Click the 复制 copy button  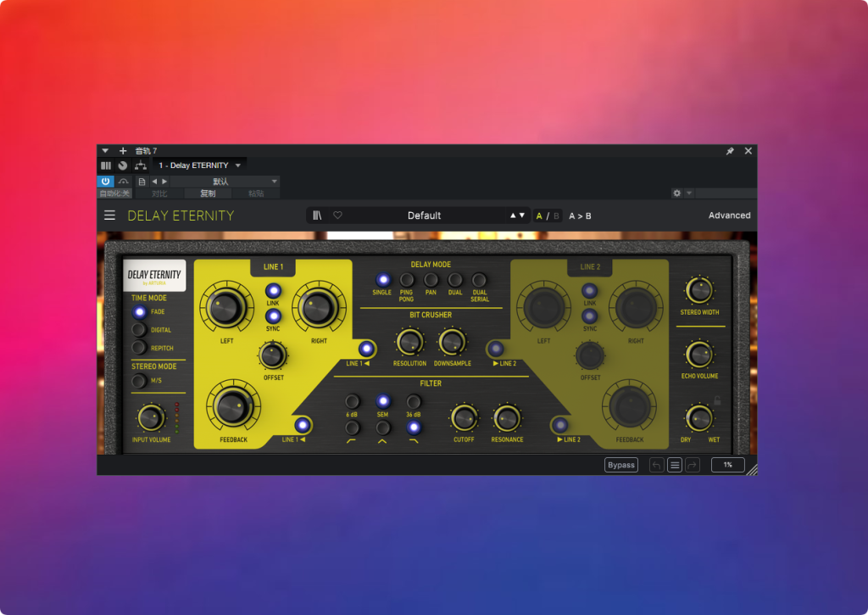(208, 193)
